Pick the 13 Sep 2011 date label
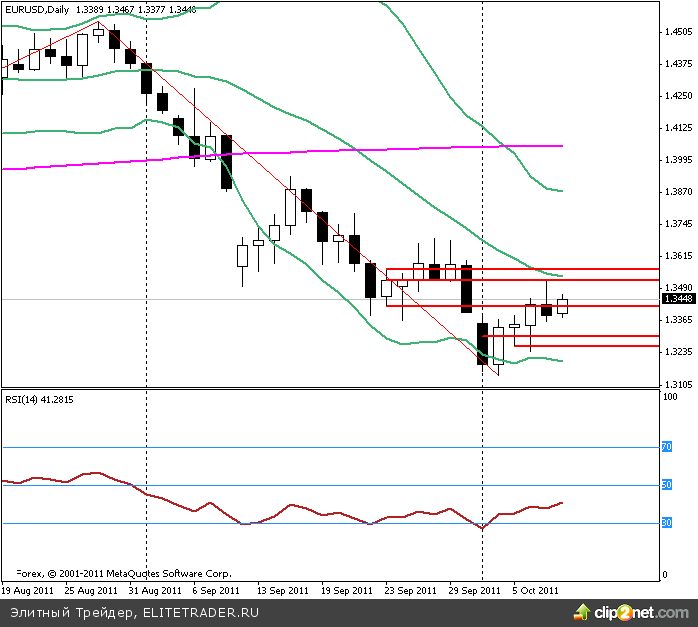This screenshot has width=698, height=627. 284,590
